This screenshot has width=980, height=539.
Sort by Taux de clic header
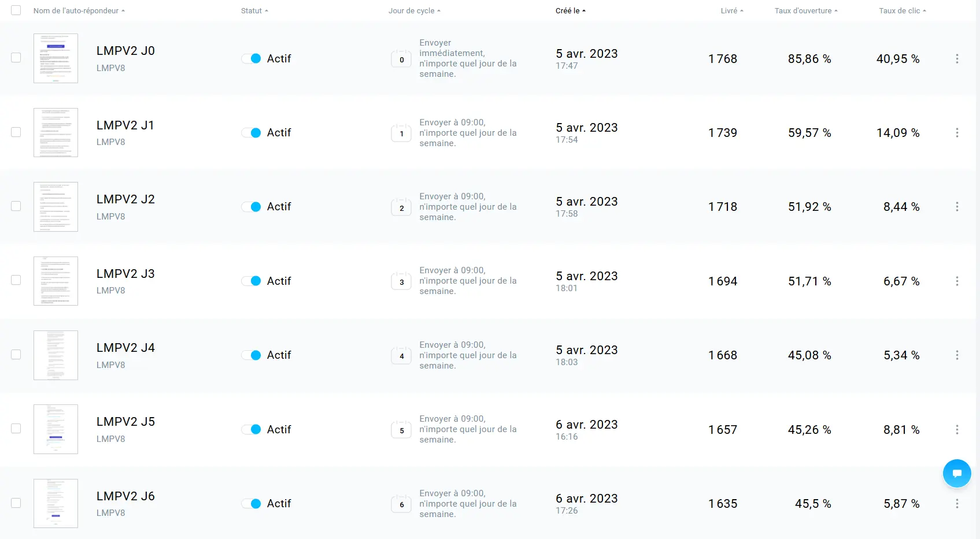[x=903, y=11]
